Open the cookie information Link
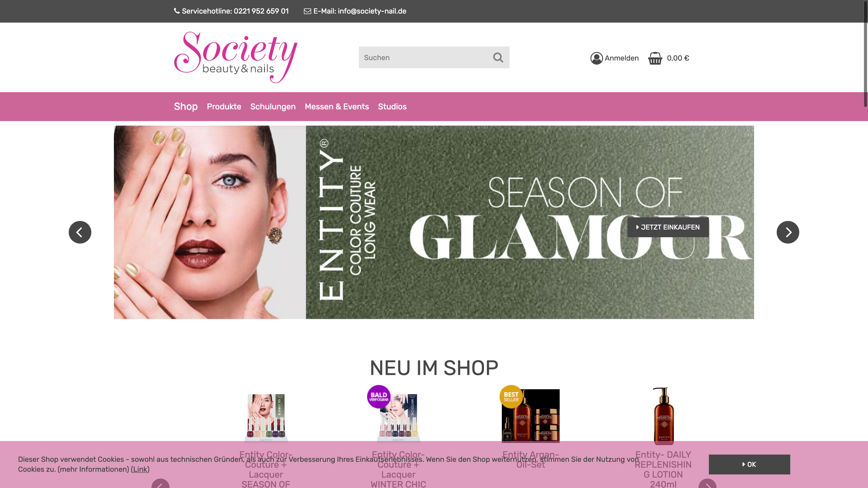The image size is (868, 488). tap(140, 469)
